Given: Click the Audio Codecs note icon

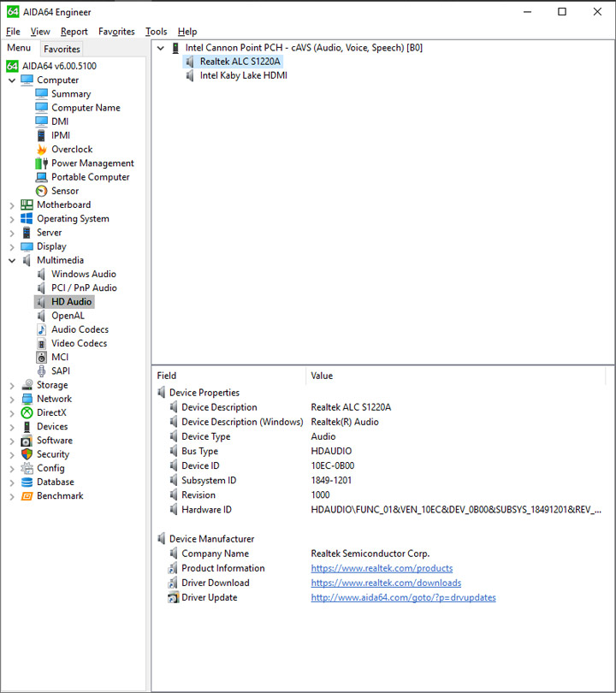Looking at the screenshot, I should tap(42, 329).
